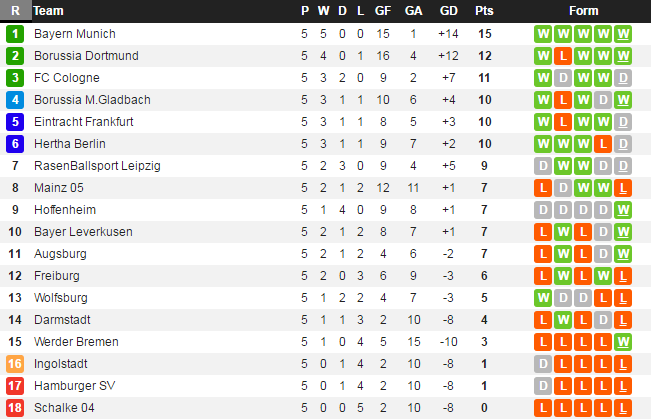Click Bayern Munich's rank 1 badge

click(15, 34)
